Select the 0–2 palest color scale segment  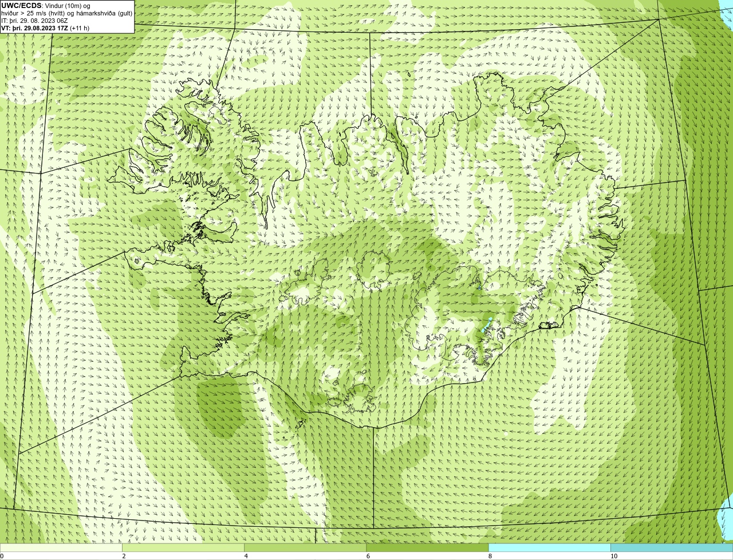[x=61, y=547]
